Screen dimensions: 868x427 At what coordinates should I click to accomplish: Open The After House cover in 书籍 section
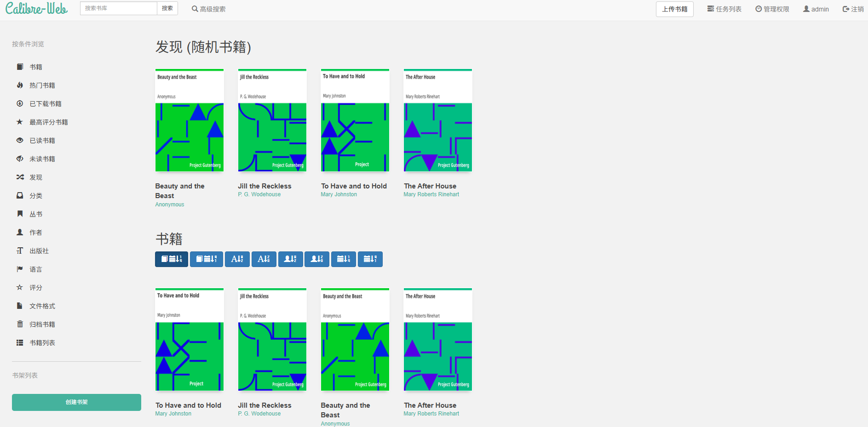click(x=438, y=340)
